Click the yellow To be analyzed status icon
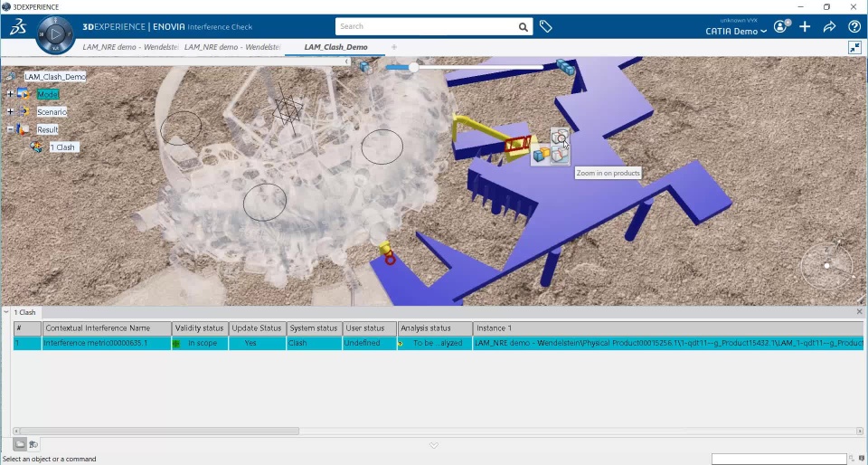Image resolution: width=868 pixels, height=465 pixels. (401, 344)
